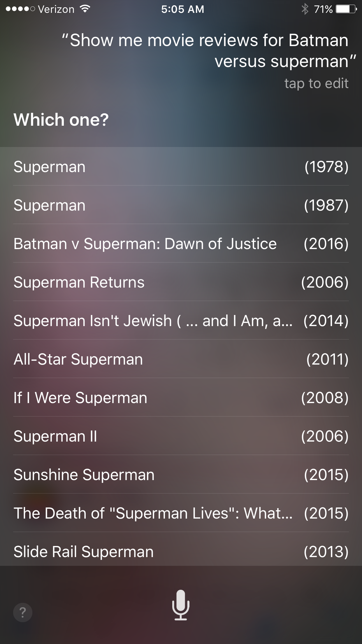Pick Sunshine Superman (2015)
The image size is (362, 644).
(181, 475)
